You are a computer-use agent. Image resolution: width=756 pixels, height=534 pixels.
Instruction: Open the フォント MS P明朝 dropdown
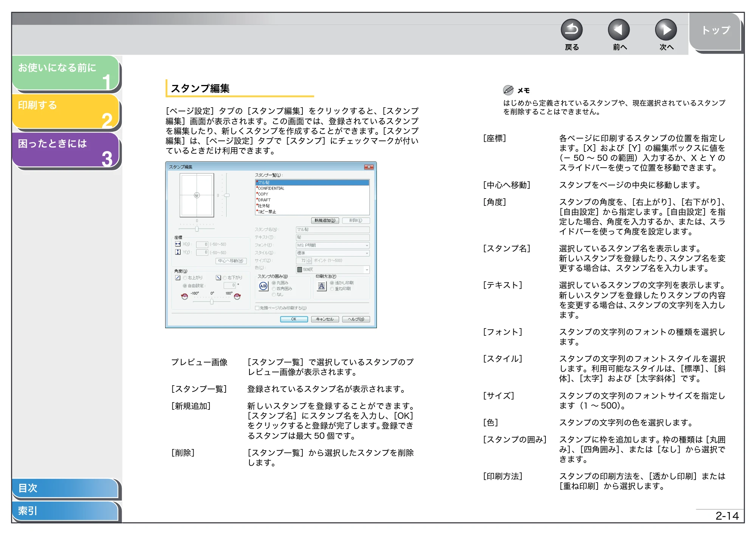(x=333, y=245)
